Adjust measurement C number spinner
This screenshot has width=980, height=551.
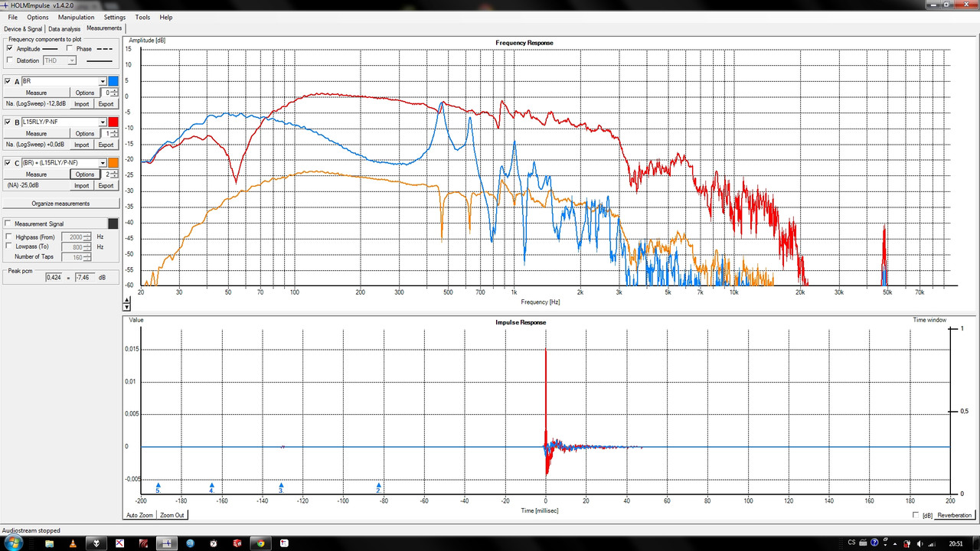click(x=115, y=174)
